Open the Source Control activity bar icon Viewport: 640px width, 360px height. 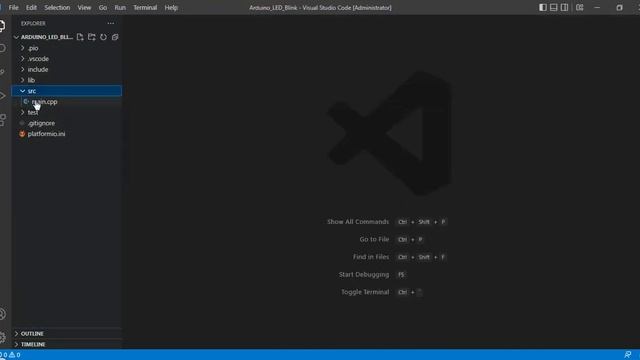click(x=2, y=72)
